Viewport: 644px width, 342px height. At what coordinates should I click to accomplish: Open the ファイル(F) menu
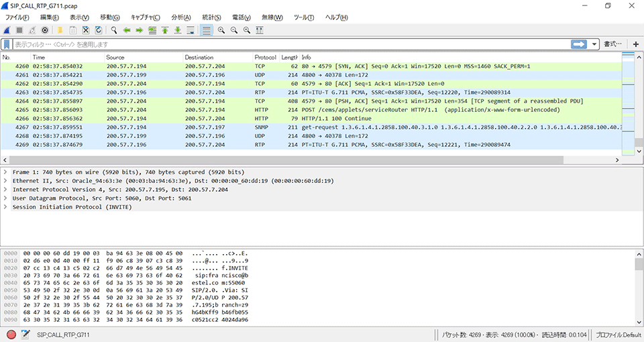[17, 17]
